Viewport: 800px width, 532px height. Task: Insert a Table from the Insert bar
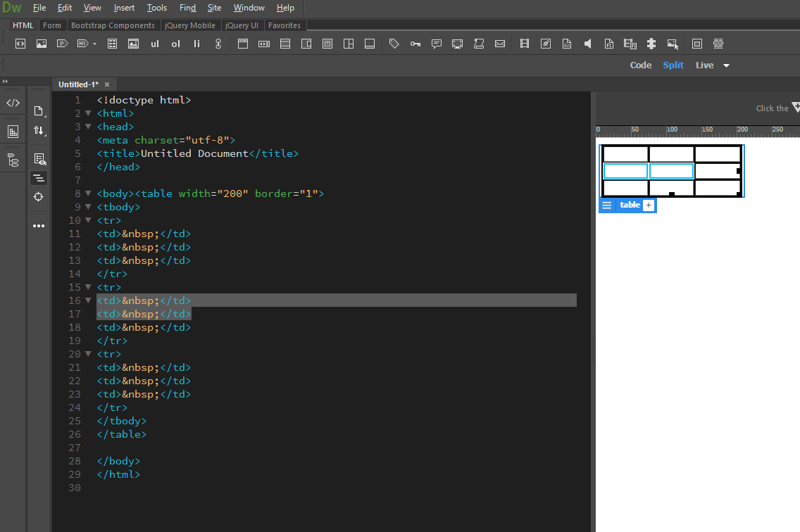[x=112, y=43]
